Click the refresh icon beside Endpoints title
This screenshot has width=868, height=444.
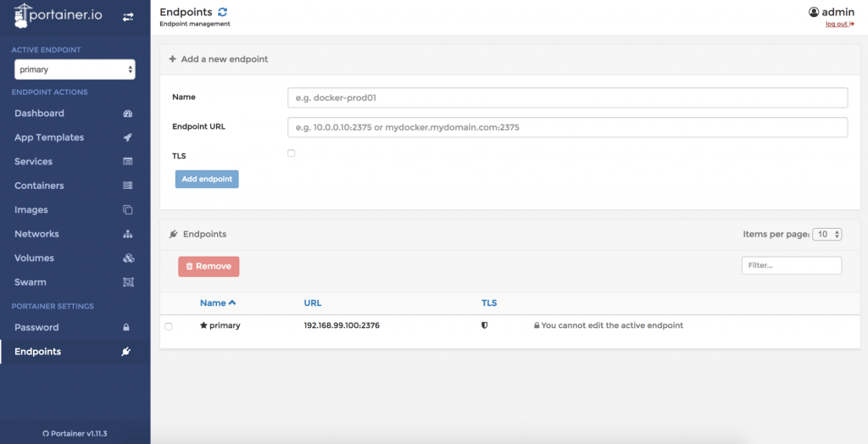pos(223,12)
